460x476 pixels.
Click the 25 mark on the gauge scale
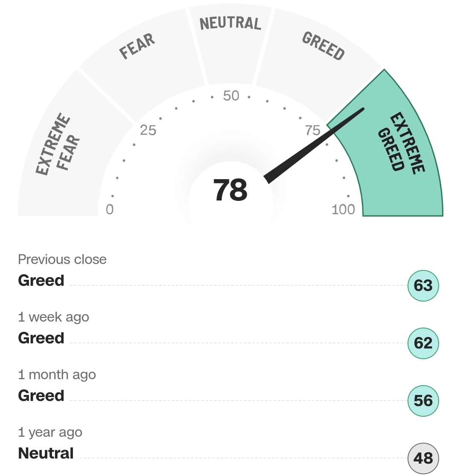click(148, 131)
